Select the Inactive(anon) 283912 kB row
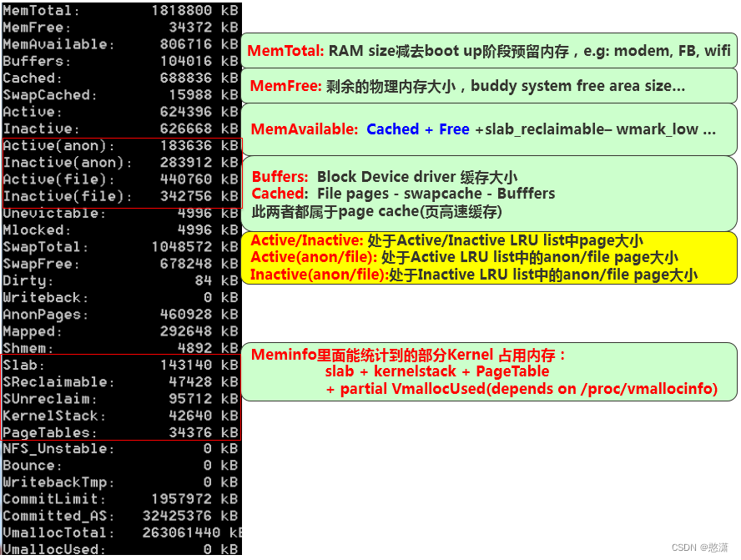The width and height of the screenshot is (741, 560). point(120,163)
